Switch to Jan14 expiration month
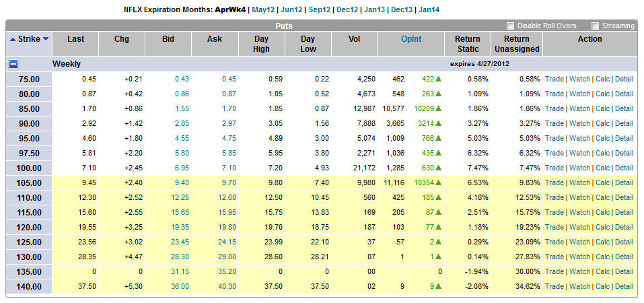The image size is (644, 303). coord(429,9)
